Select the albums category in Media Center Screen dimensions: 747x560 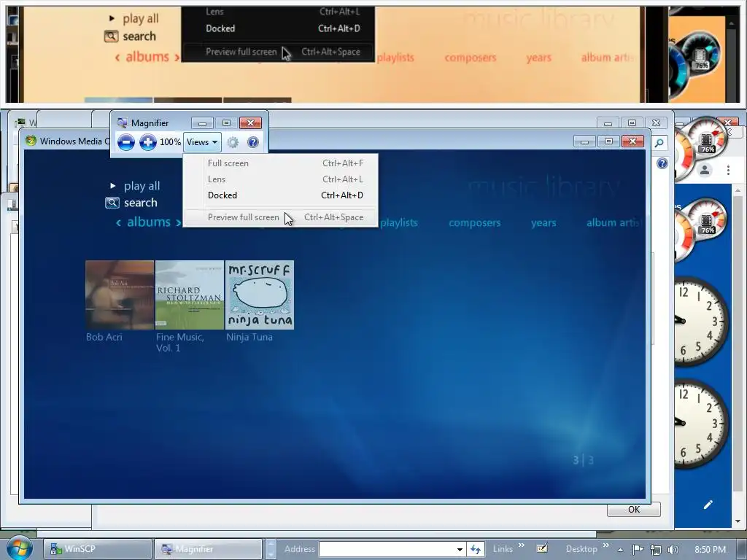[x=149, y=222]
